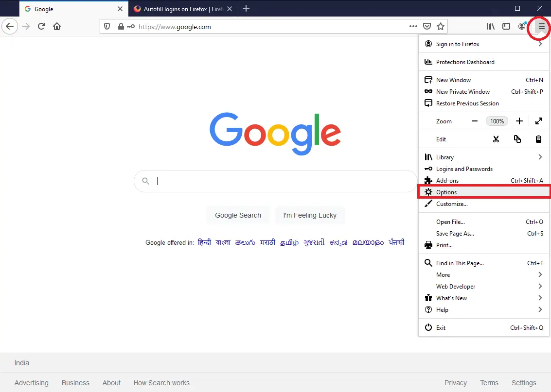551x392 pixels.
Task: Bookmark this page with star icon
Action: 441,26
